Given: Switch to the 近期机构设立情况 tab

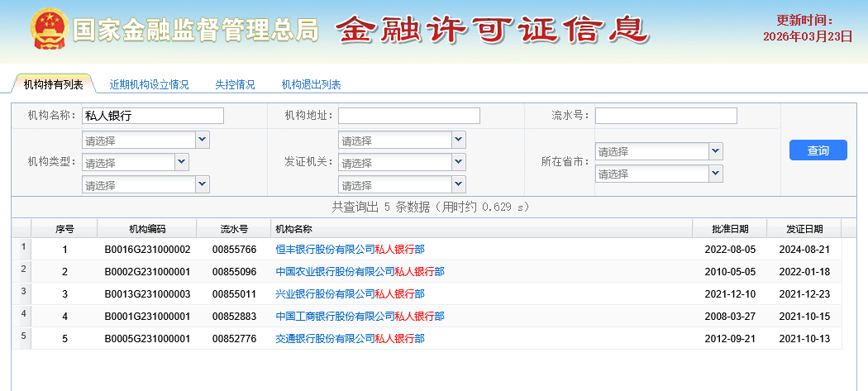Looking at the screenshot, I should pos(149,84).
